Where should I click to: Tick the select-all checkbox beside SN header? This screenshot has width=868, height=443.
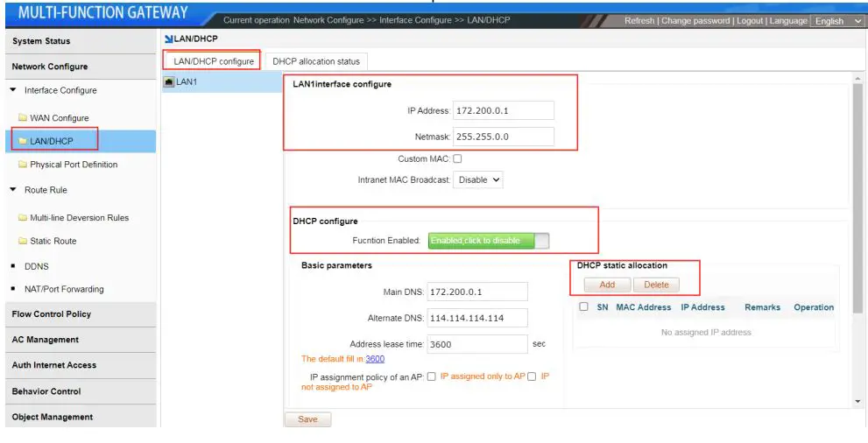pos(583,306)
